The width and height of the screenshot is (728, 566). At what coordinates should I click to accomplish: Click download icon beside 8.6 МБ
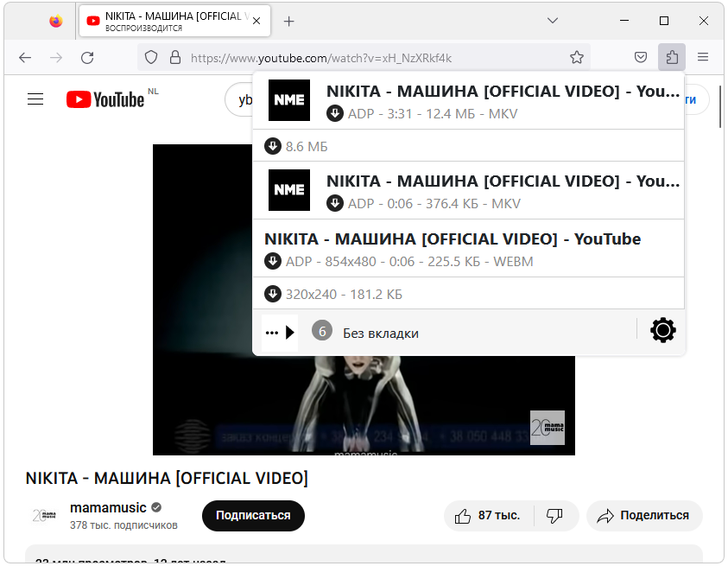click(x=273, y=146)
